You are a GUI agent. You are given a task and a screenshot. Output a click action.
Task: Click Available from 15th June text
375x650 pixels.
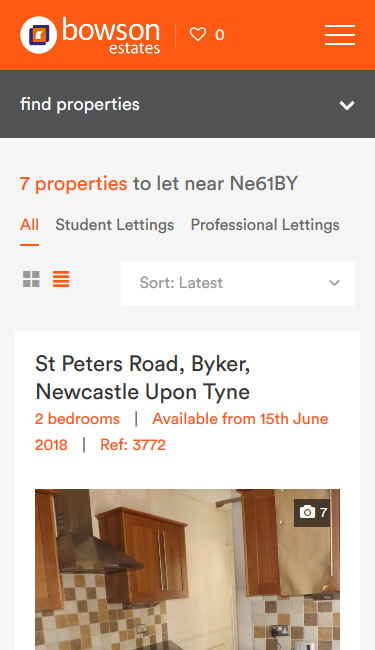(240, 419)
